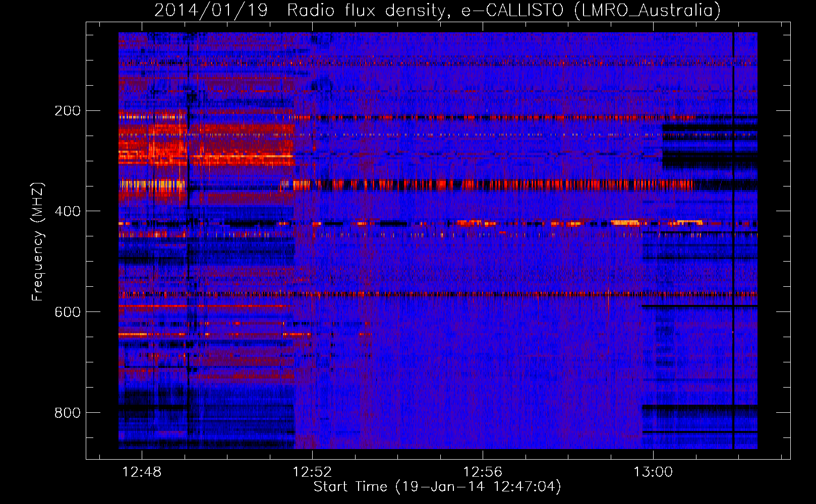Click the 800 frequency axis label
The height and width of the screenshot is (504, 816).
coord(68,413)
